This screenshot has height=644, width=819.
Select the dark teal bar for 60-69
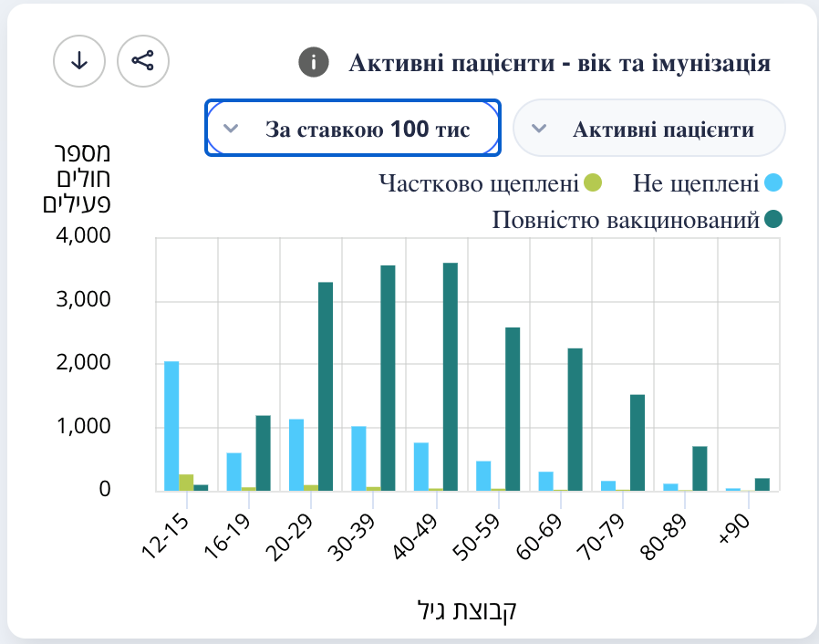coord(575,419)
